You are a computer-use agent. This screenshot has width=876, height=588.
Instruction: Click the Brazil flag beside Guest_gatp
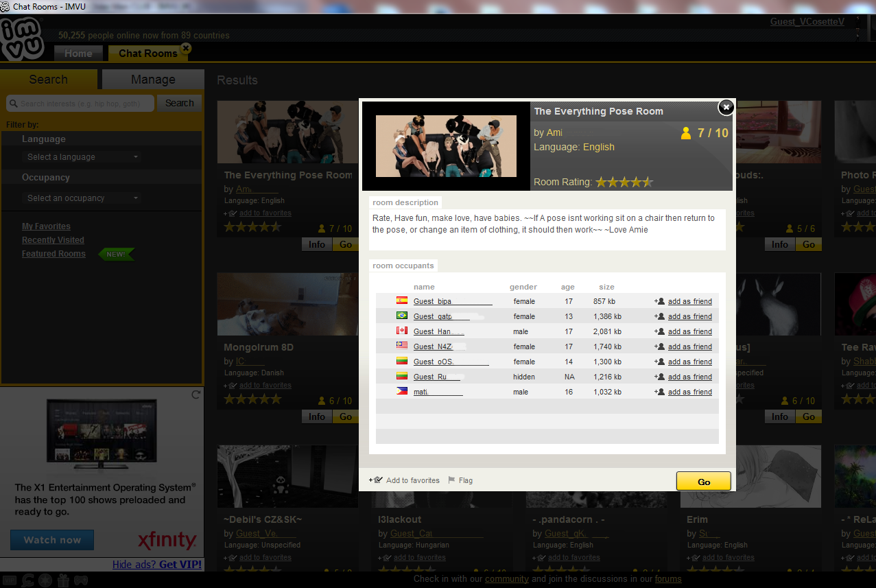click(402, 316)
